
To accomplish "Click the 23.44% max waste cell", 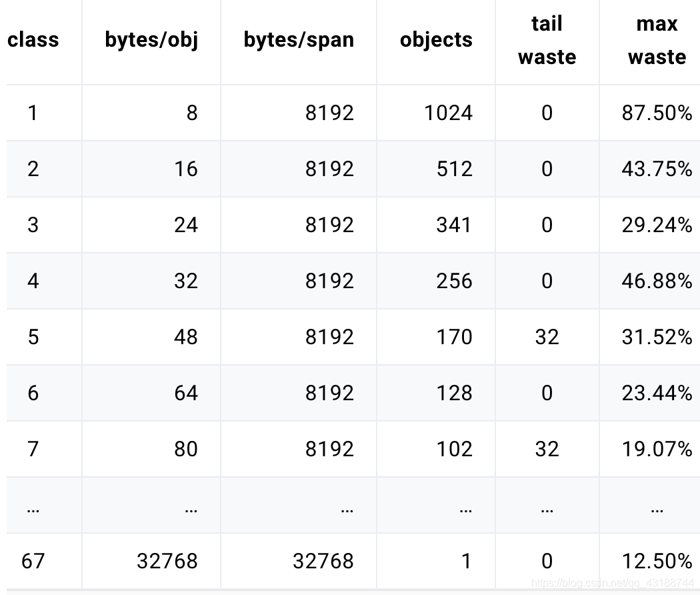I will click(657, 393).
